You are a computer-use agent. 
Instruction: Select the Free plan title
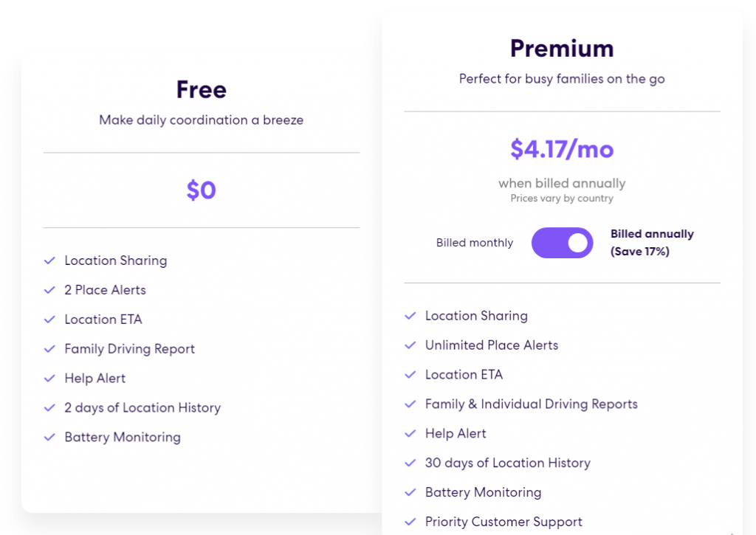point(201,89)
